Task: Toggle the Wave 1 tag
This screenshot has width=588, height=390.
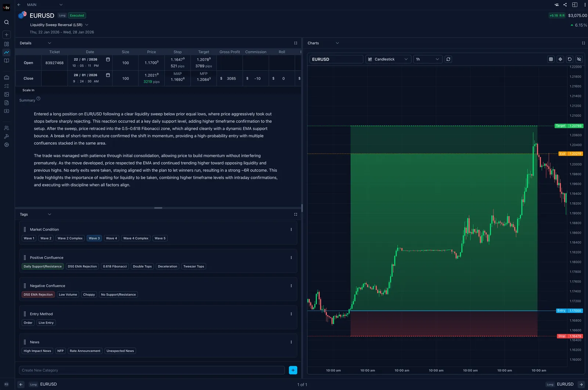Action: click(29, 238)
